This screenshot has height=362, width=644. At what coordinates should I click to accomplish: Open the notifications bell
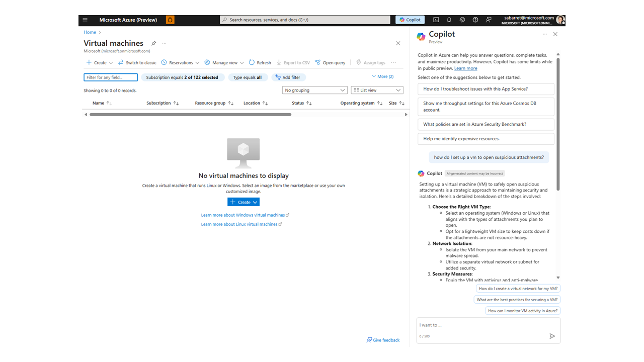[x=449, y=20]
